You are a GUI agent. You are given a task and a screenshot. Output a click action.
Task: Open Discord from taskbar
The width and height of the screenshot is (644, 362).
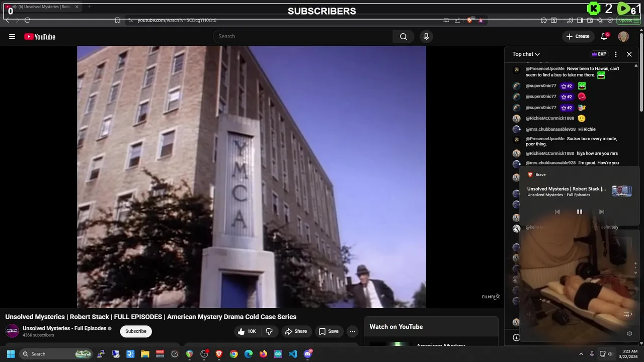(x=308, y=354)
